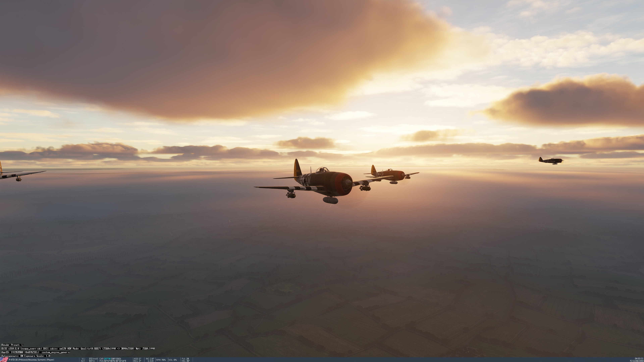Click the F2 11/06/1944 date label
This screenshot has width=644, height=362.
click(x=636, y=361)
